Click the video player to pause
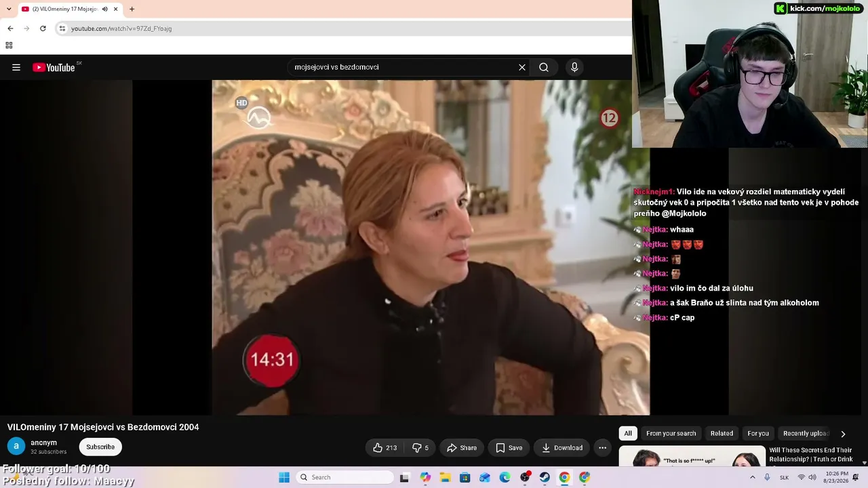The image size is (868, 488). (431, 247)
